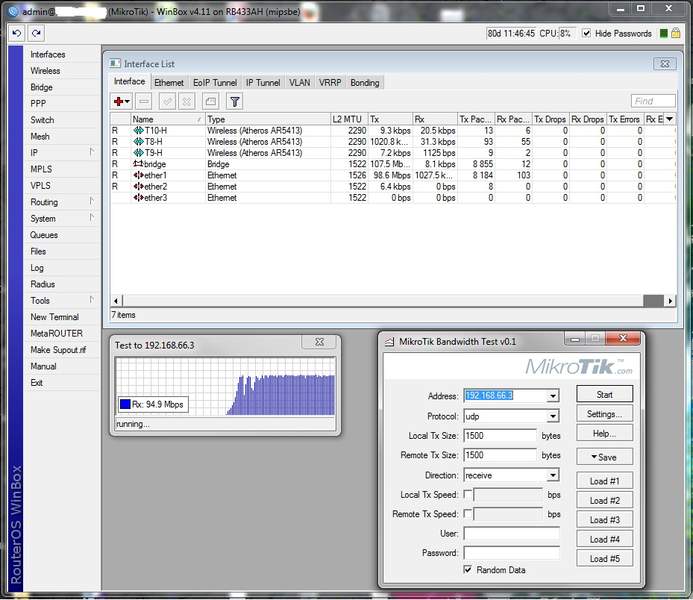Click the Redo arrow icon in WinBox toolbar
The width and height of the screenshot is (693, 600).
[x=36, y=33]
